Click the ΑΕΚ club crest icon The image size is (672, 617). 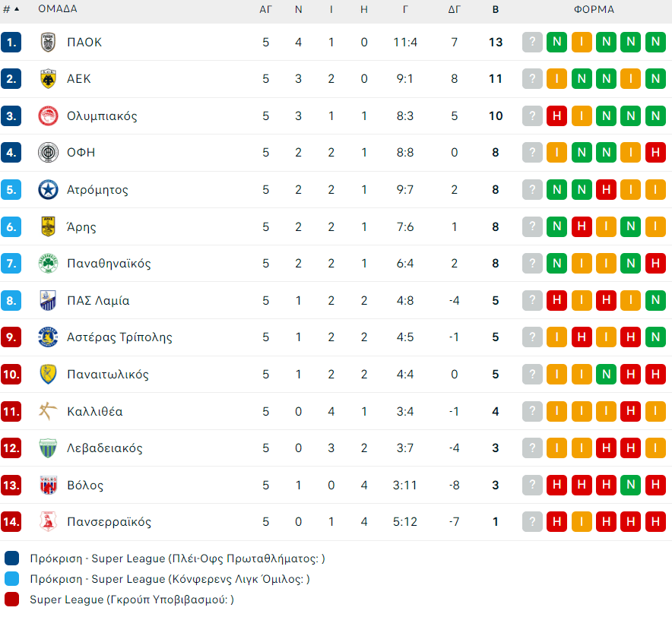49,79
